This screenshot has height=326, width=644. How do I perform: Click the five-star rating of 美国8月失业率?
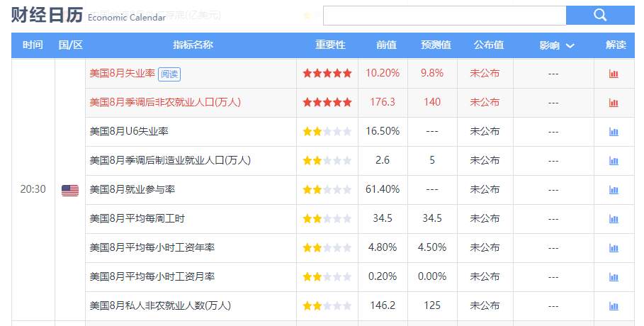coord(327,74)
